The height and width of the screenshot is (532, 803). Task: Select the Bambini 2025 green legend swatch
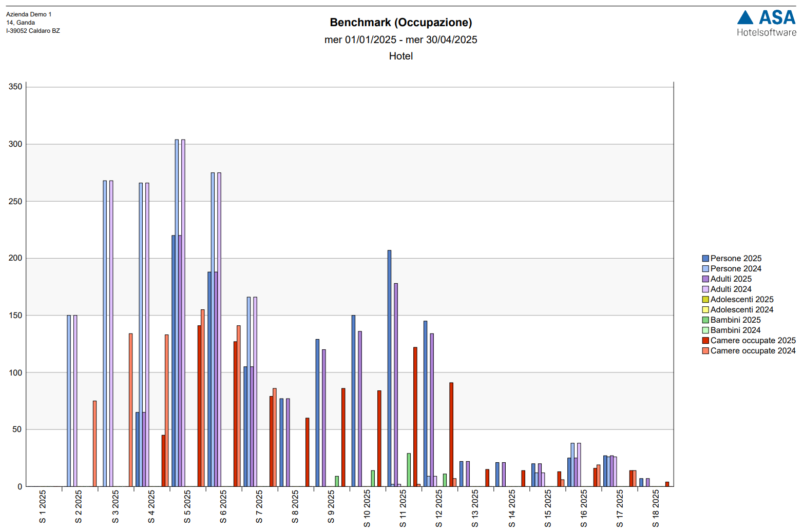coord(705,320)
